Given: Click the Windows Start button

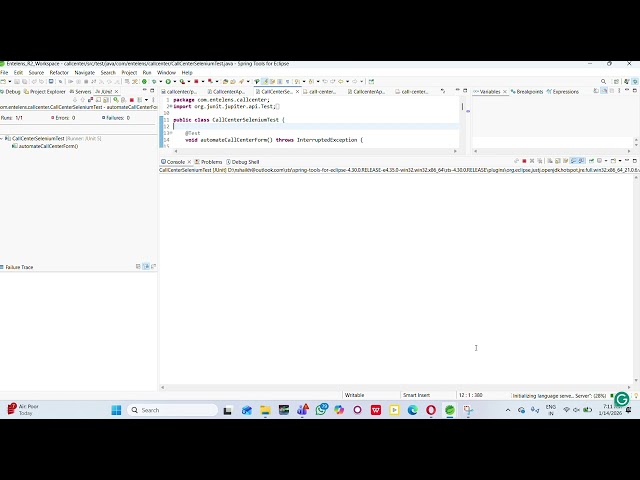Looking at the screenshot, I should point(116,410).
